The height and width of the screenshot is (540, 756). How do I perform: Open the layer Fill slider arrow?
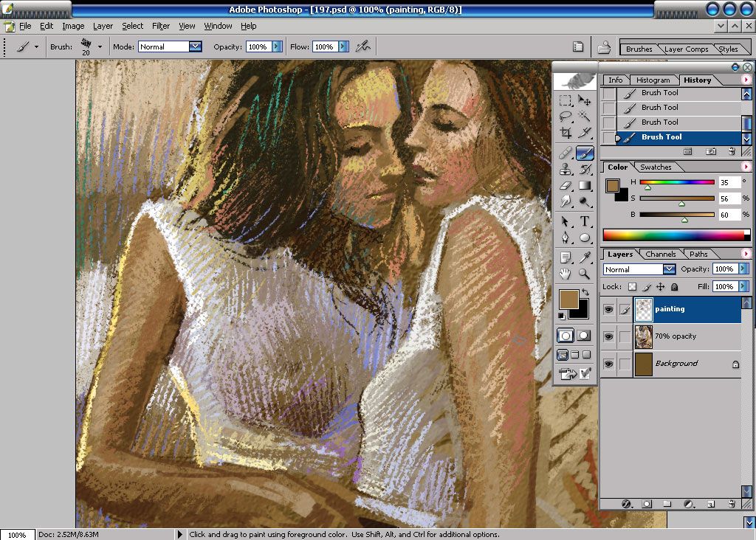coord(743,287)
